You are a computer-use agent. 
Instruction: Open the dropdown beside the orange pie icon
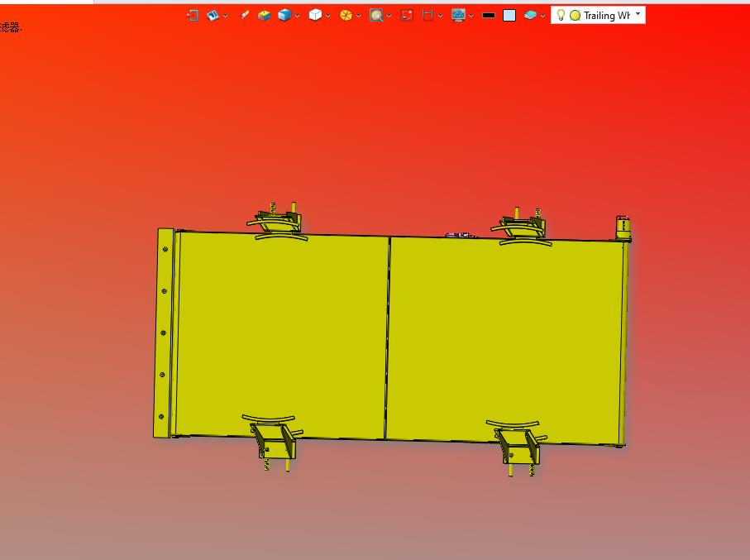[x=359, y=16]
